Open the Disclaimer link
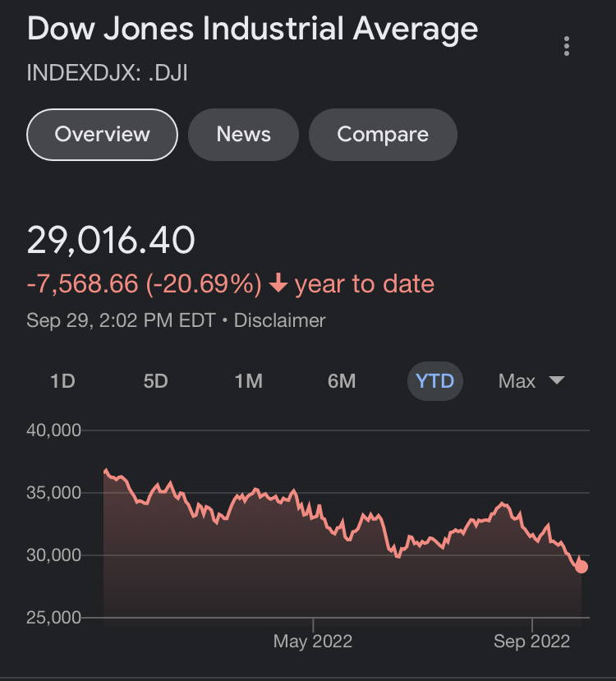Image resolution: width=616 pixels, height=681 pixels. click(279, 320)
